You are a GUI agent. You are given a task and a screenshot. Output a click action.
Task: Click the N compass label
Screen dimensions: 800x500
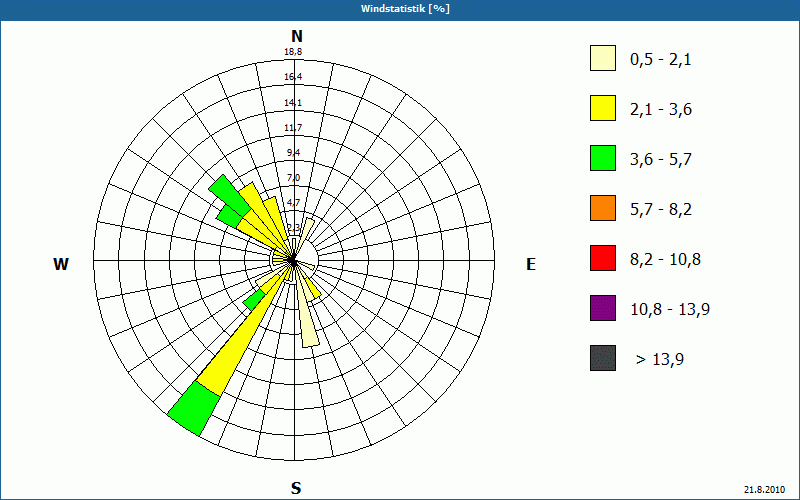click(296, 37)
